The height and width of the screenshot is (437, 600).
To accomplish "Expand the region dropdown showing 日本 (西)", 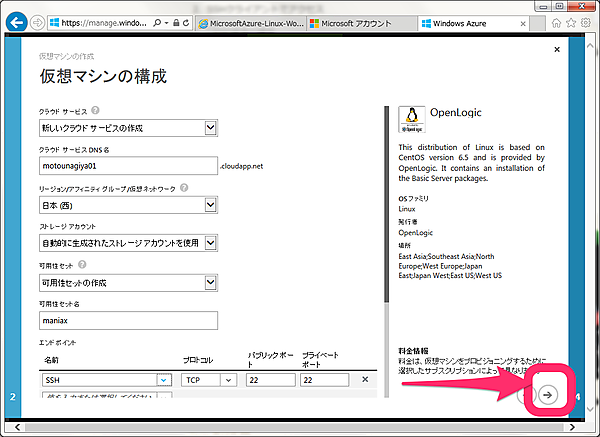I will coord(210,205).
